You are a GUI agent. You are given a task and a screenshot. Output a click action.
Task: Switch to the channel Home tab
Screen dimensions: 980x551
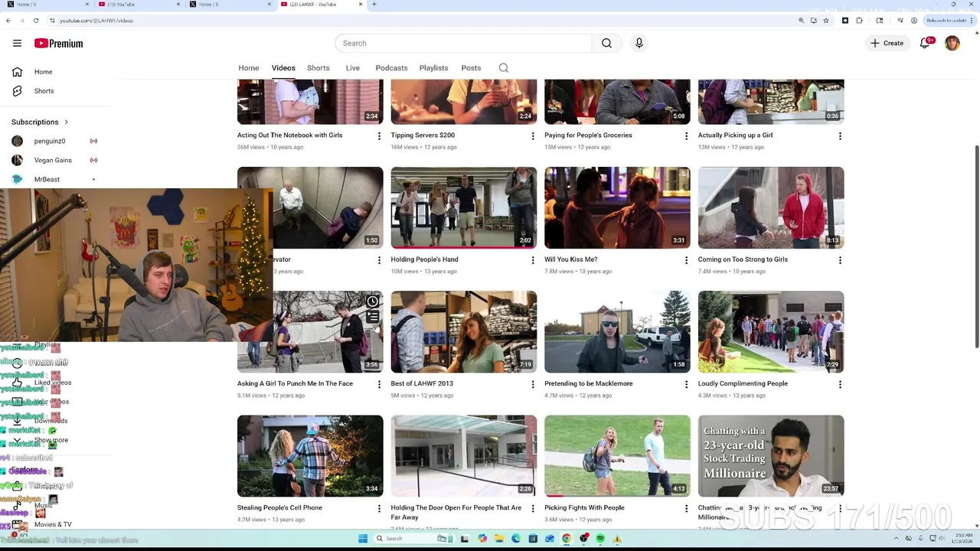pos(249,68)
